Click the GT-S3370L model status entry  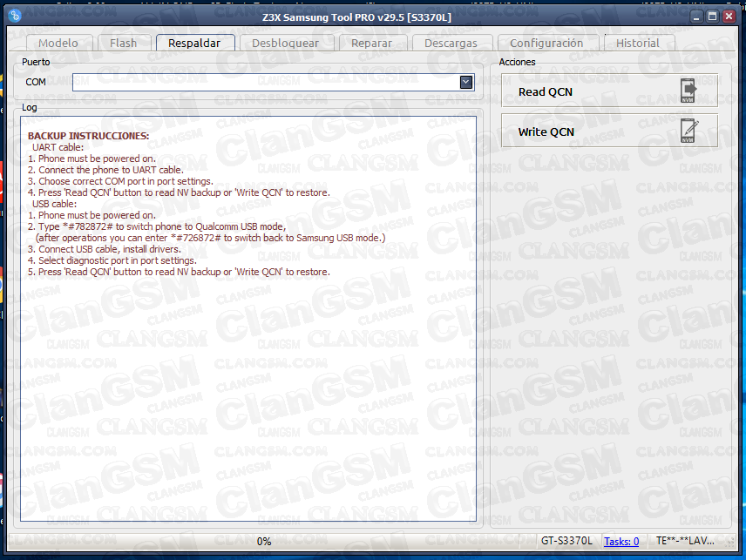point(566,541)
